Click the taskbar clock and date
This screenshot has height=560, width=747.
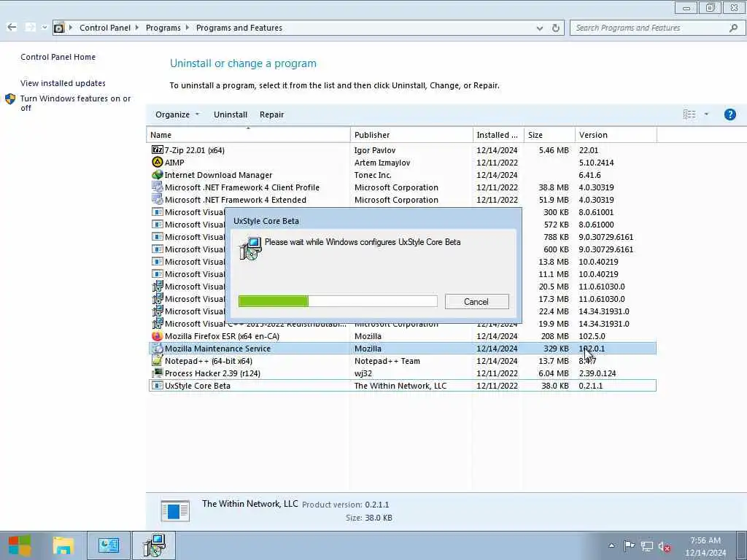click(x=705, y=546)
